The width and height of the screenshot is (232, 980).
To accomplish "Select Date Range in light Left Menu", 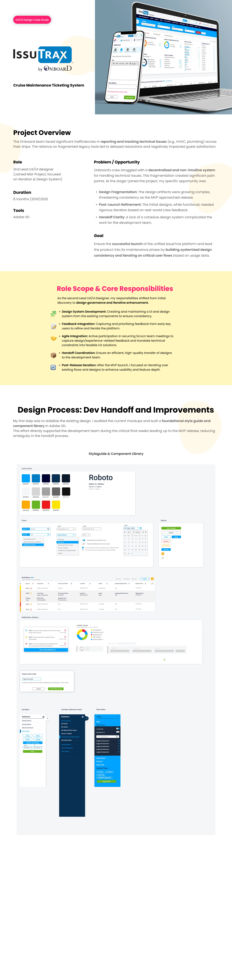I will pyautogui.click(x=26, y=731).
